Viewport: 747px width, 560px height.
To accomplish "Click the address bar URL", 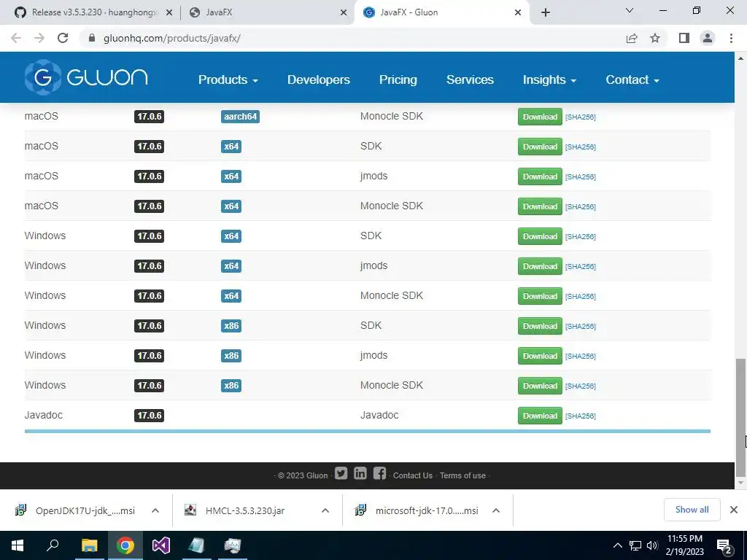I will click(x=171, y=38).
